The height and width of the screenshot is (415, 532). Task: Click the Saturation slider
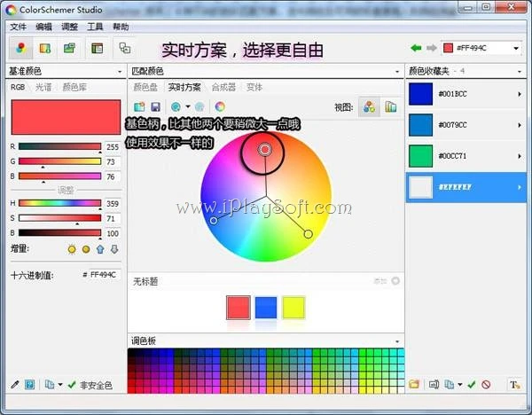click(x=59, y=218)
